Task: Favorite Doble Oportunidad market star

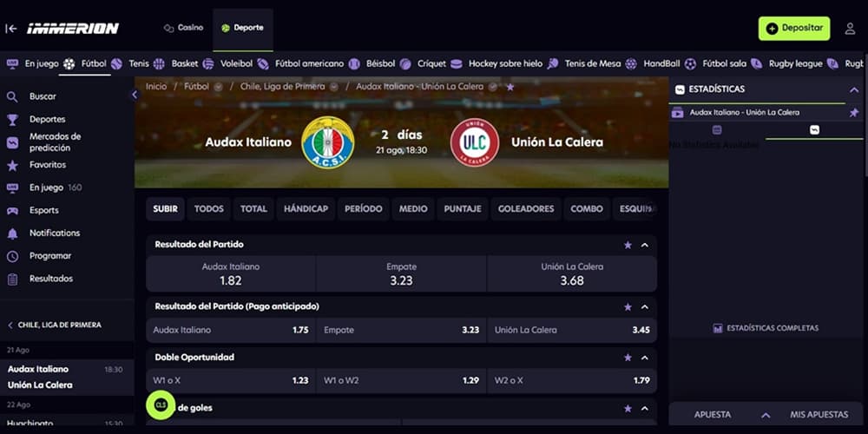Action: click(628, 358)
